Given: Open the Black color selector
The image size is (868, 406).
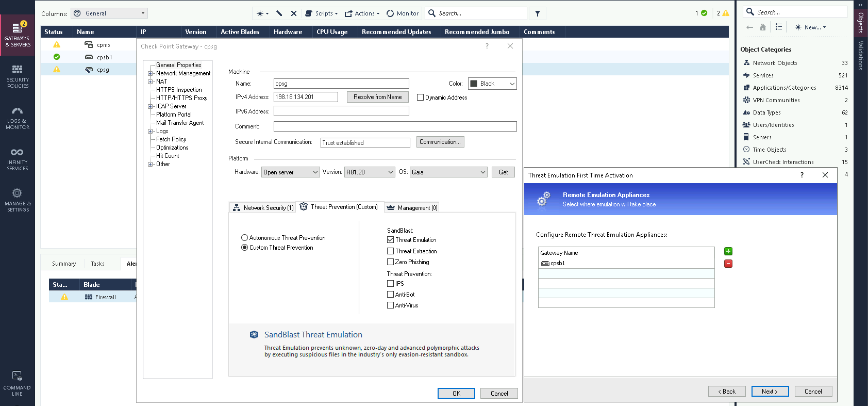Looking at the screenshot, I should (x=492, y=84).
